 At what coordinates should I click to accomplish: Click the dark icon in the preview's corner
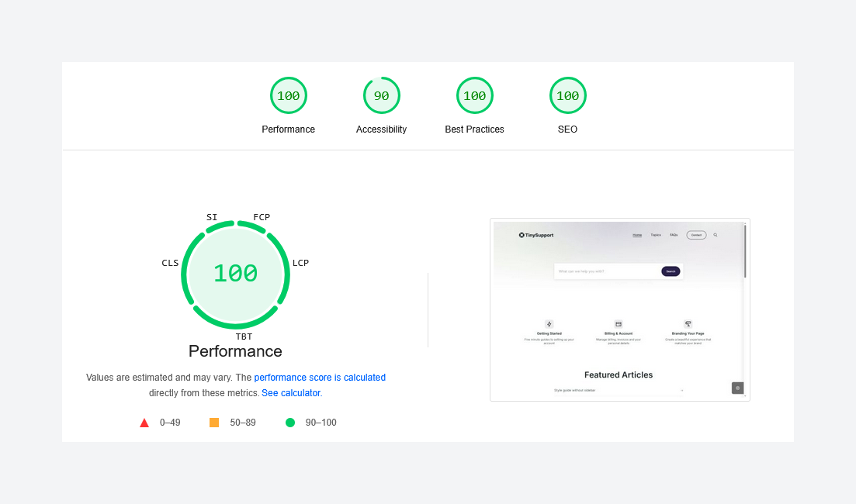(737, 388)
